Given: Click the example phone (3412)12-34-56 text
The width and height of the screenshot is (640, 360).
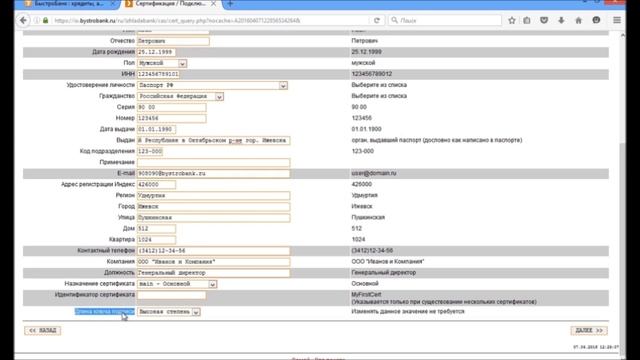Looking at the screenshot, I should point(372,250).
